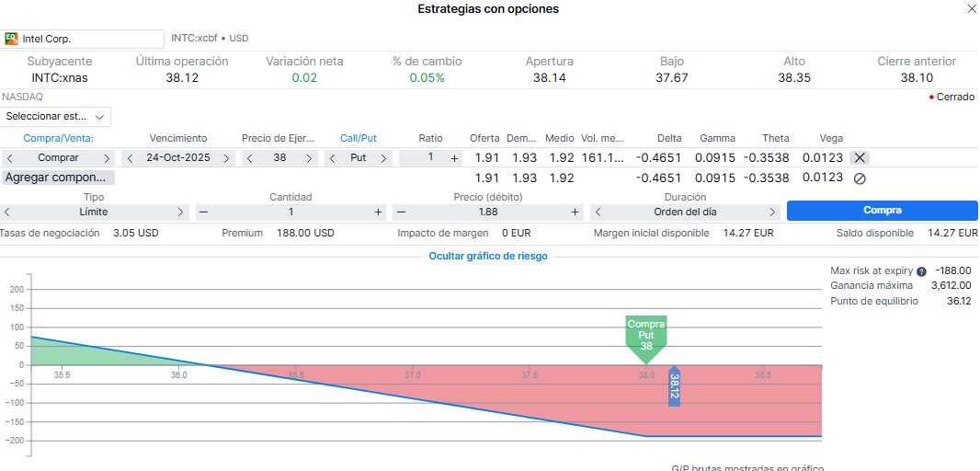Decrease Precio (débito) with minus icon
Screen dimensions: 980x471
[x=401, y=212]
